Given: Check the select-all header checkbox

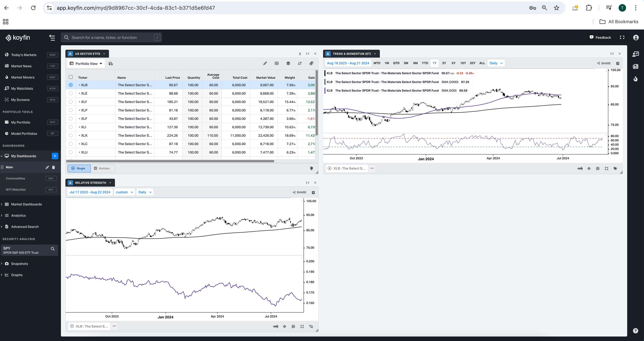Looking at the screenshot, I should 71,77.
